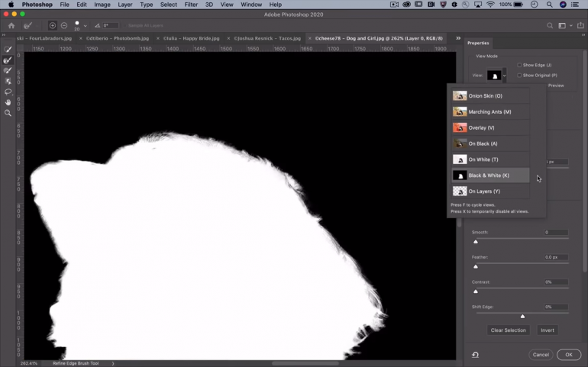Pick the Lasso tool in toolbar

[x=8, y=92]
